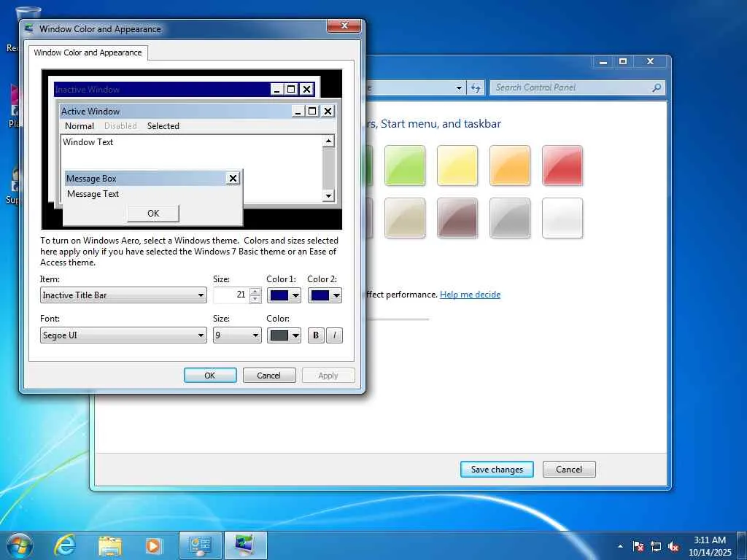Image resolution: width=747 pixels, height=560 pixels.
Task: Open the Font dropdown showing Segoe UI
Action: (x=123, y=335)
